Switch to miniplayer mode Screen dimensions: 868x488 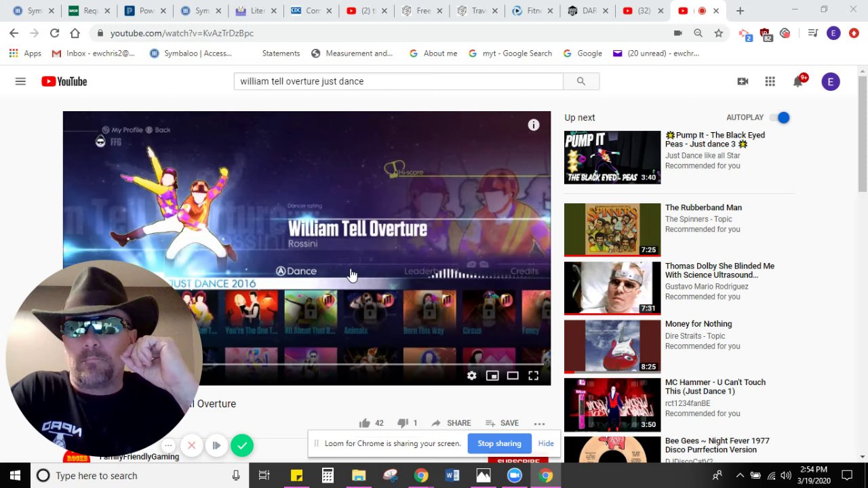[x=492, y=375]
